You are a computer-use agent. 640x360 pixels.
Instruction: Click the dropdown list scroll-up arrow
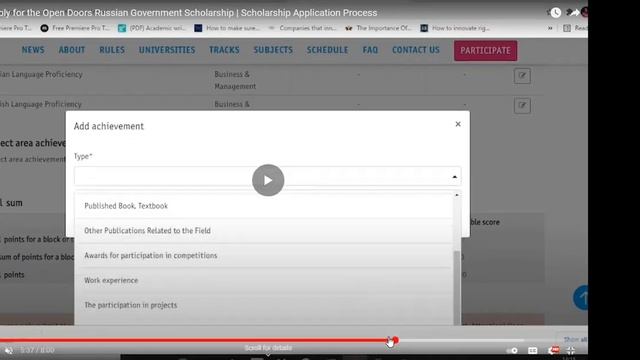(x=457, y=195)
